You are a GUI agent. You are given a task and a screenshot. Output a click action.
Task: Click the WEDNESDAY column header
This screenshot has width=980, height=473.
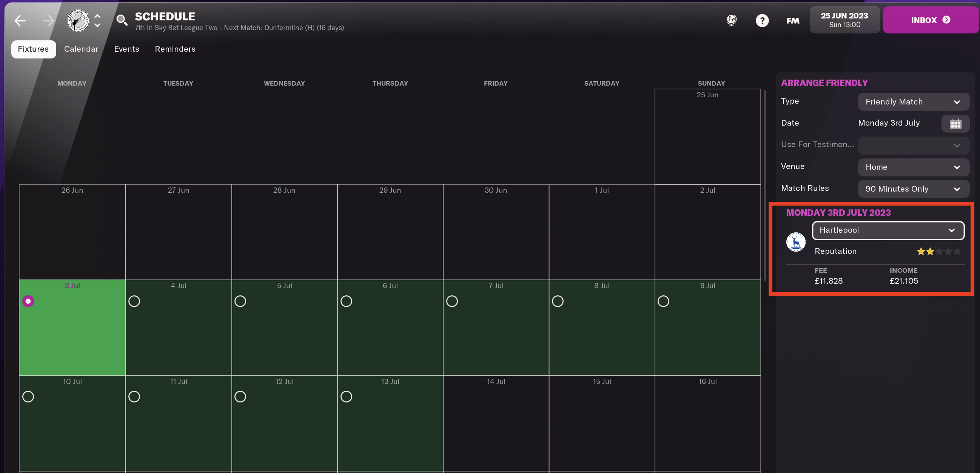pyautogui.click(x=284, y=83)
